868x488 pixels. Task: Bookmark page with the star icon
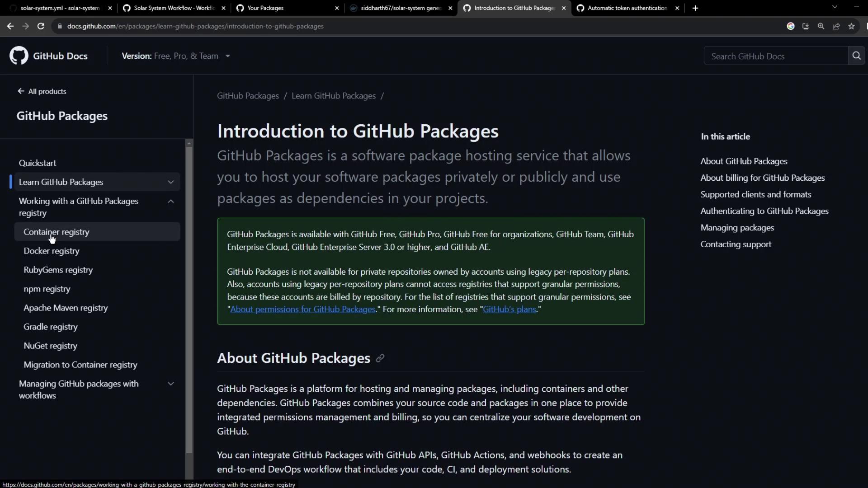tap(852, 26)
